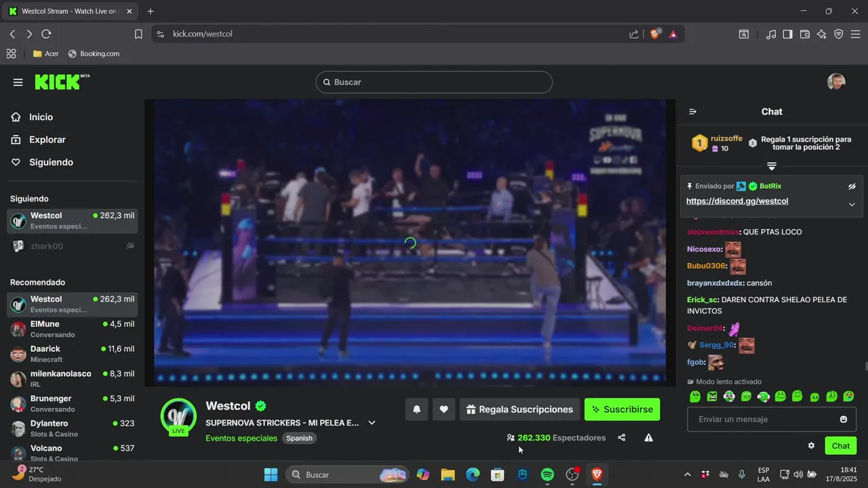Click the address bar URL kick.com/westcol
This screenshot has width=868, height=488.
[x=203, y=34]
